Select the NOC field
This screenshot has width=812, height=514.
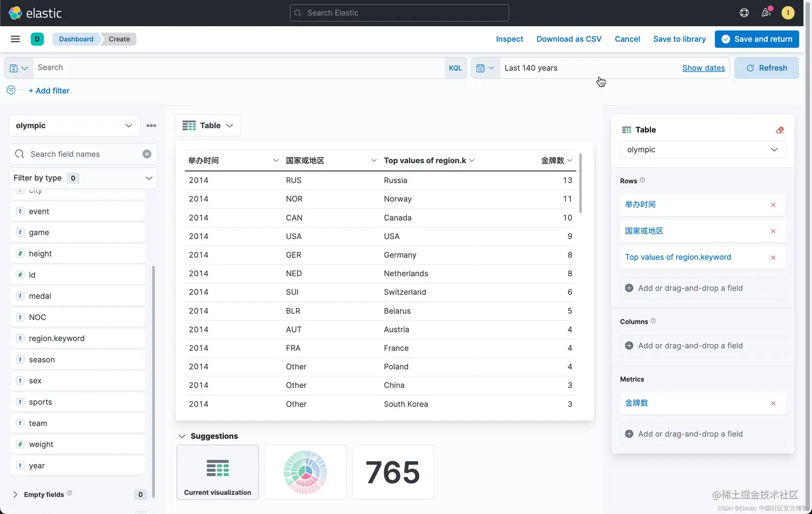78,317
